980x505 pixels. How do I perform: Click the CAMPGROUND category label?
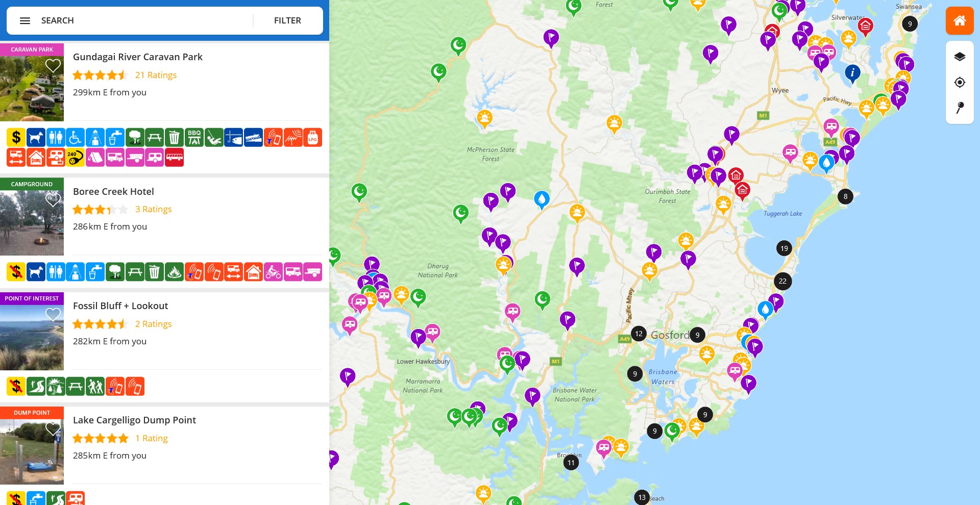(x=32, y=184)
